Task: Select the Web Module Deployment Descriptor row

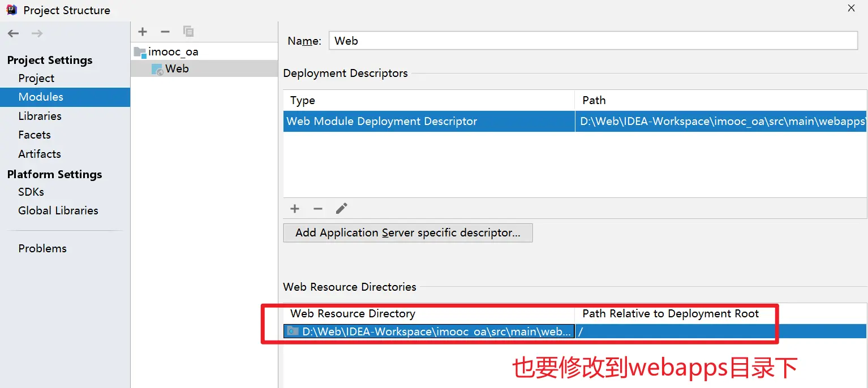Action: [x=575, y=121]
